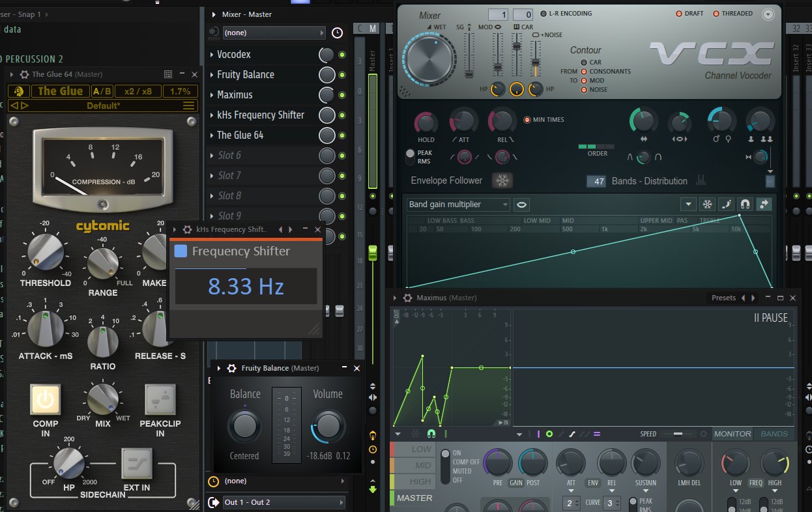Select the MONITOR tab in Maximus
This screenshot has width=812, height=512.
click(x=732, y=434)
